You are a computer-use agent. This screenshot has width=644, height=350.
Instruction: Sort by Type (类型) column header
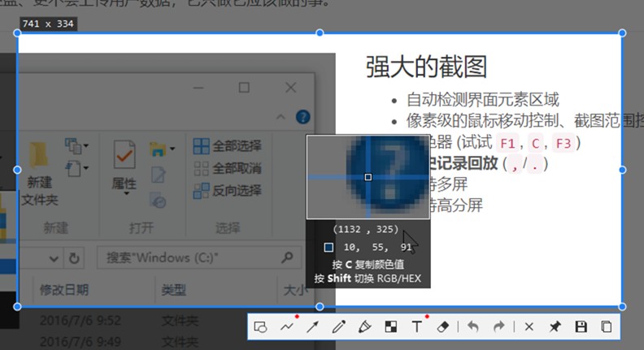pyautogui.click(x=174, y=290)
